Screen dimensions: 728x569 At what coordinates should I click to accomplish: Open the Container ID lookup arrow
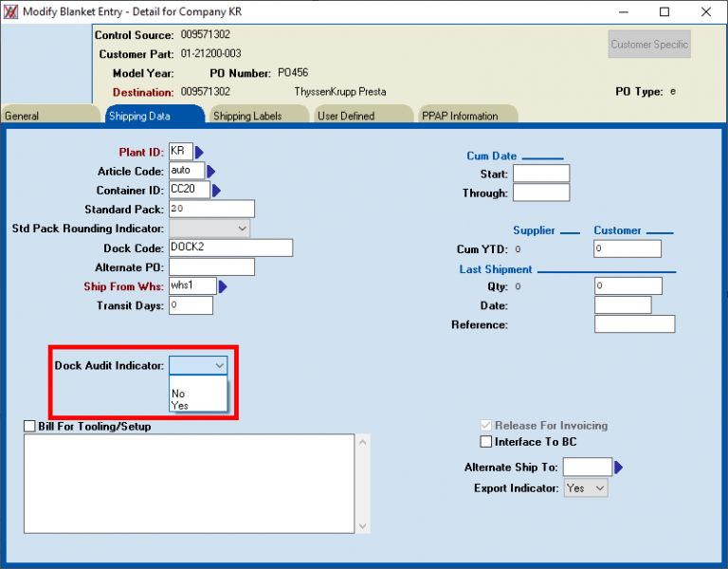[217, 191]
